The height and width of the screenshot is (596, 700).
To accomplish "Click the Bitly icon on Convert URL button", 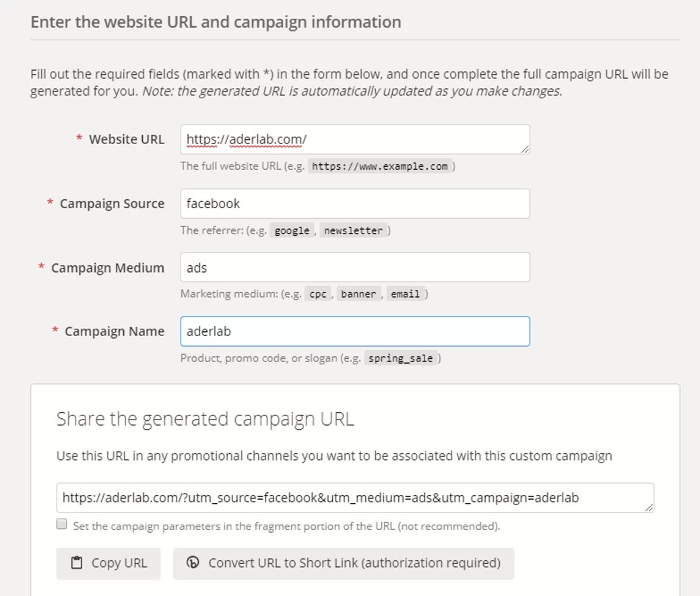I will (x=193, y=563).
